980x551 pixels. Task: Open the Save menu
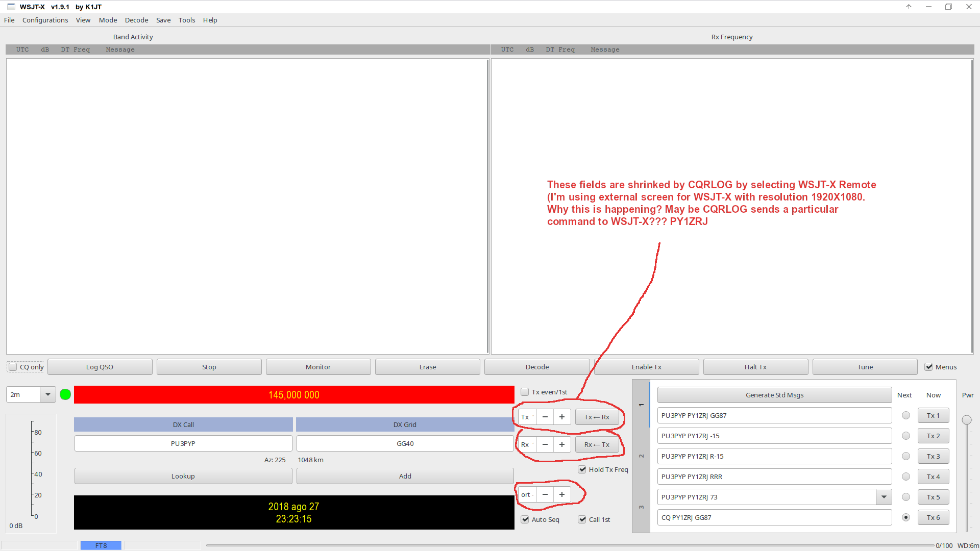click(163, 20)
